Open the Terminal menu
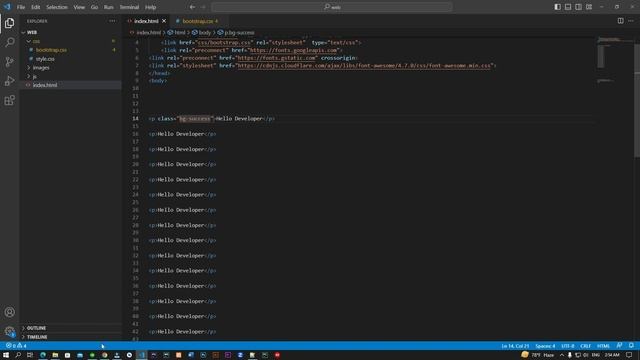 [129, 7]
